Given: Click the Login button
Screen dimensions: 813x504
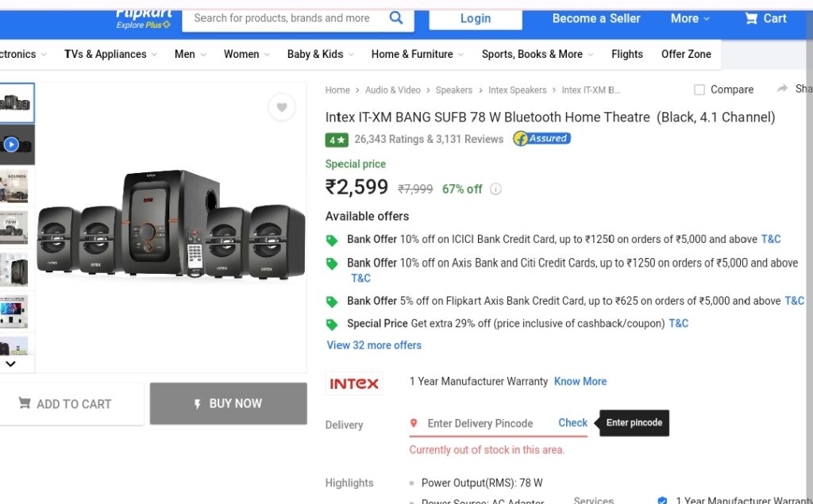Looking at the screenshot, I should (x=476, y=19).
